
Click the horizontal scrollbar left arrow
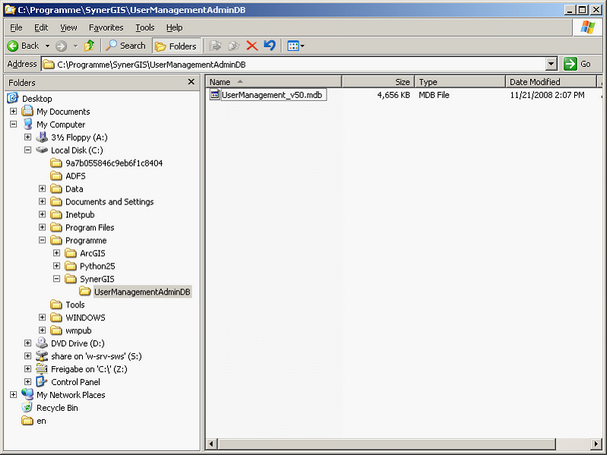211,443
